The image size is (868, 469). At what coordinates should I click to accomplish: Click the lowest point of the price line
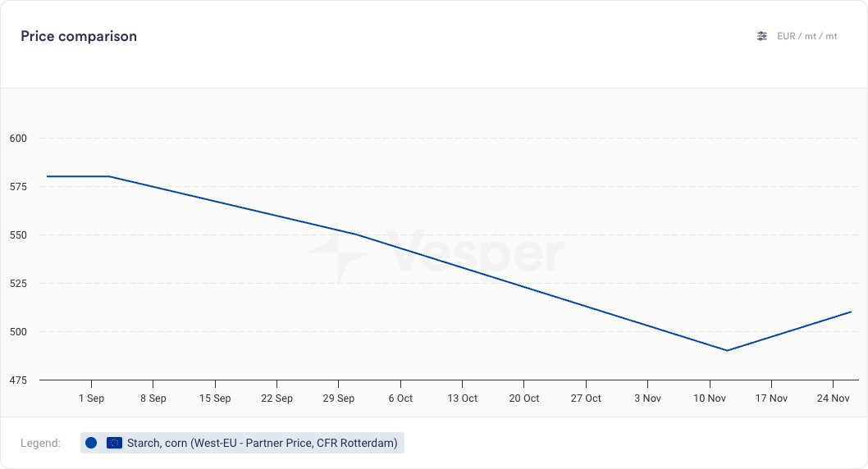pyautogui.click(x=727, y=350)
